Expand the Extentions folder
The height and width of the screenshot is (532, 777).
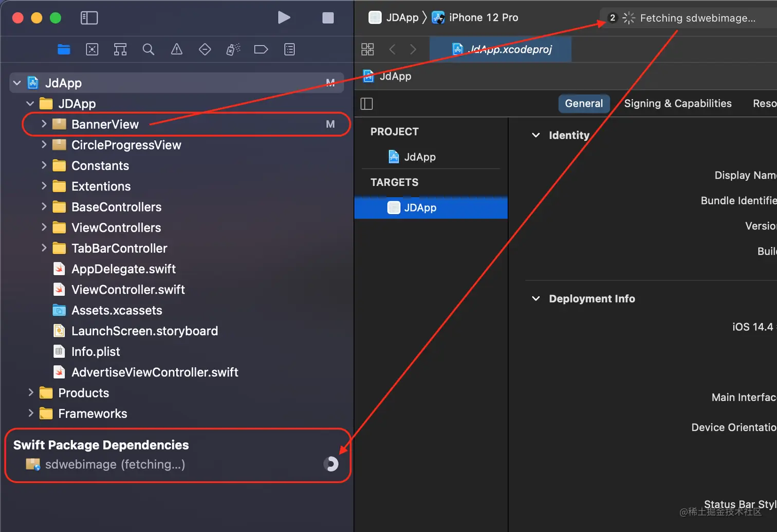point(44,186)
